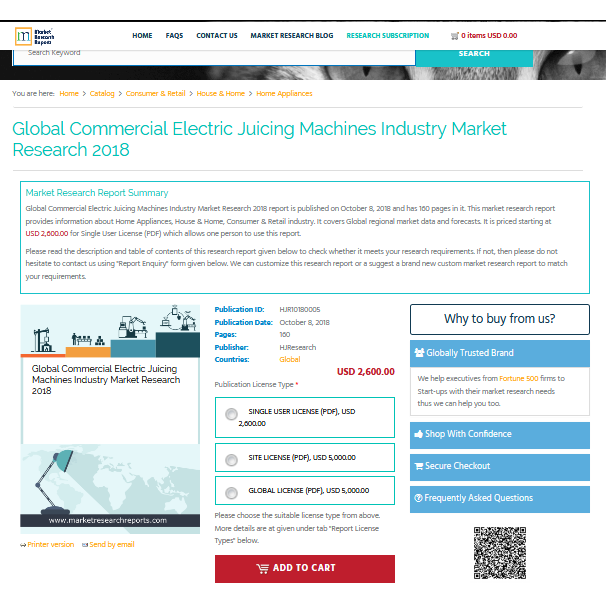Click the report cover image
The height and width of the screenshot is (593, 606).
(x=110, y=419)
